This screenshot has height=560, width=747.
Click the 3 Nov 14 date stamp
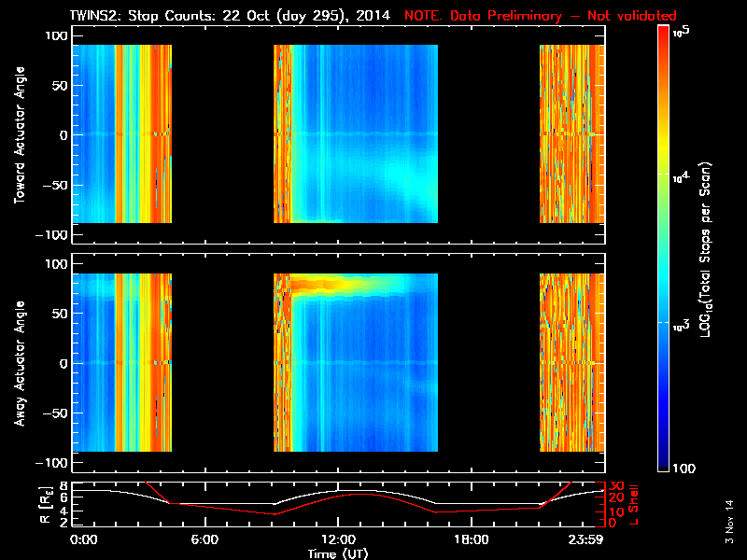coord(730,527)
